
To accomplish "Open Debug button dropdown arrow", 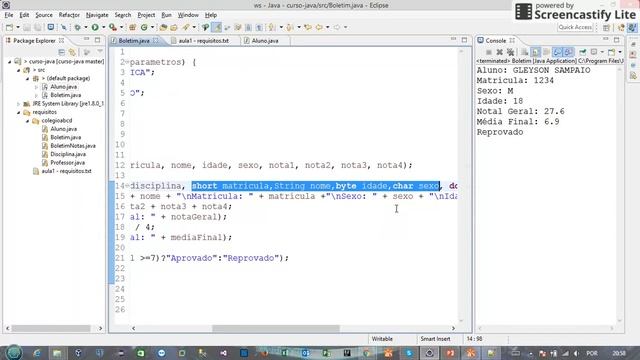I will point(85,27).
